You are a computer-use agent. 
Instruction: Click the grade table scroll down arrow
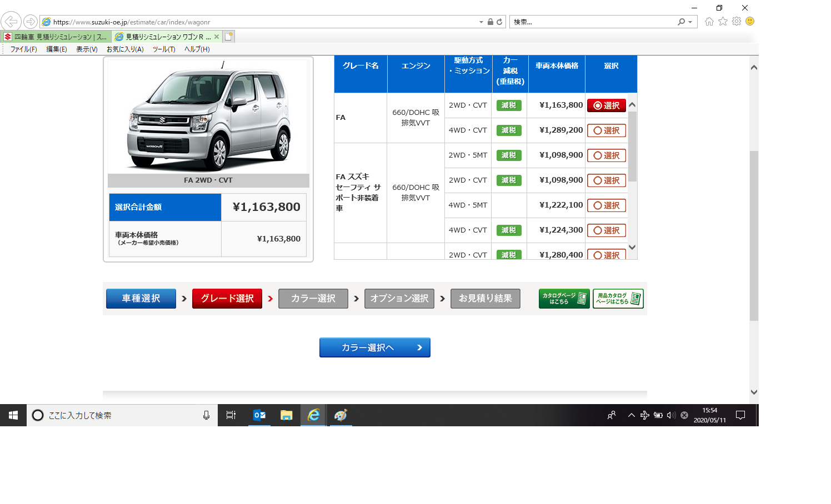[632, 248]
